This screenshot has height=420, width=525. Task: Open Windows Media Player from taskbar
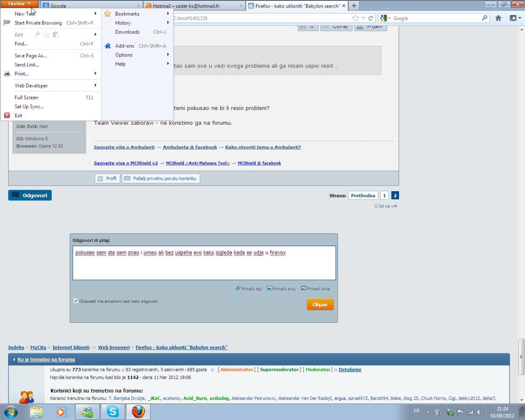click(61, 412)
